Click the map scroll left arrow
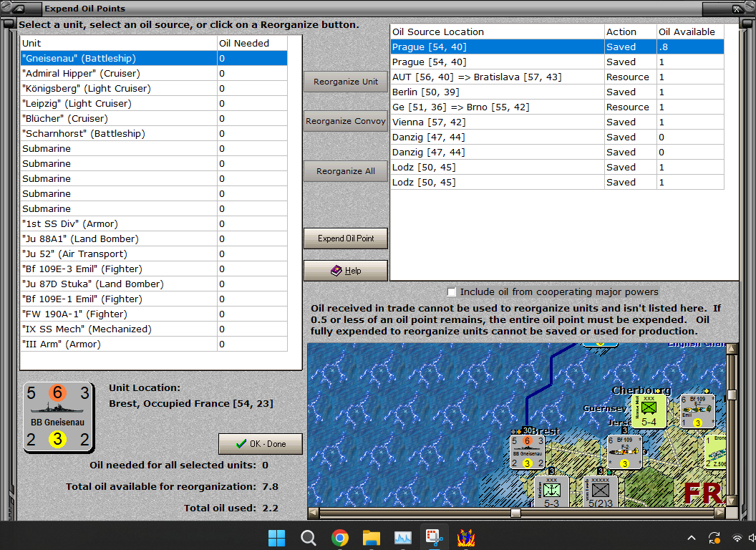 314,513
